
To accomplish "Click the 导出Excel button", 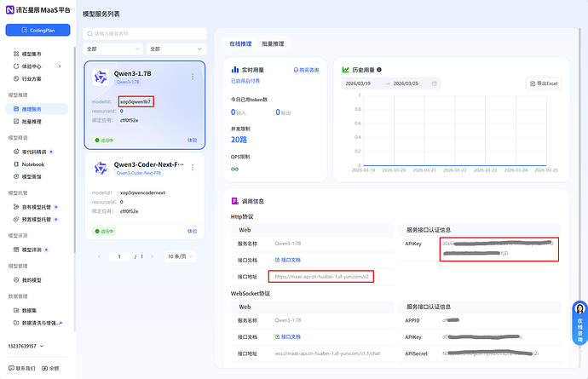I will tap(542, 84).
